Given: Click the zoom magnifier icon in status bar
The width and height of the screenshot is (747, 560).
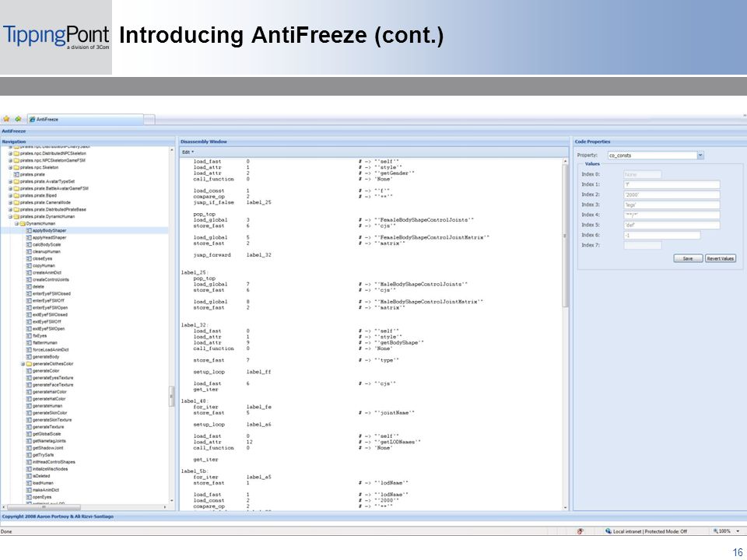Looking at the screenshot, I should 716,531.
